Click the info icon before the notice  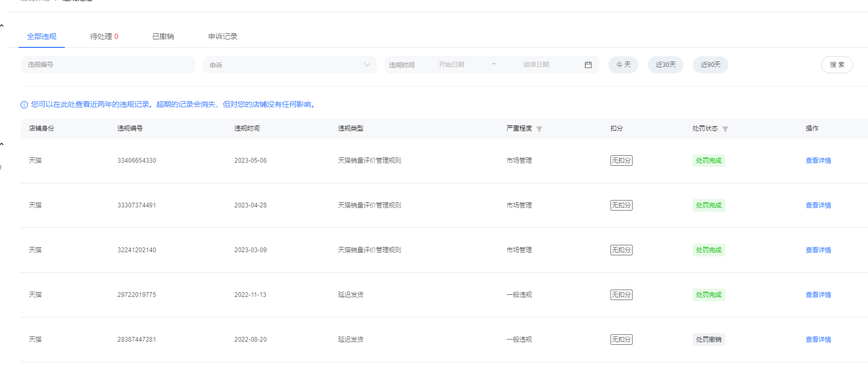[24, 105]
